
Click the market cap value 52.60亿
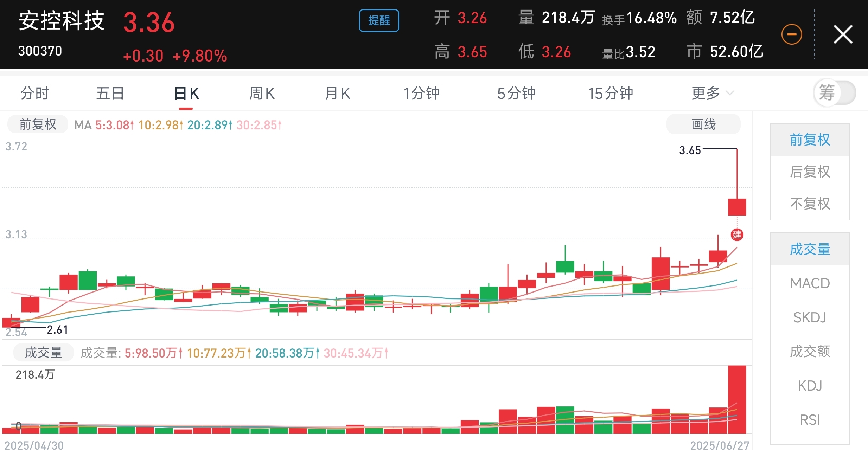(x=736, y=52)
